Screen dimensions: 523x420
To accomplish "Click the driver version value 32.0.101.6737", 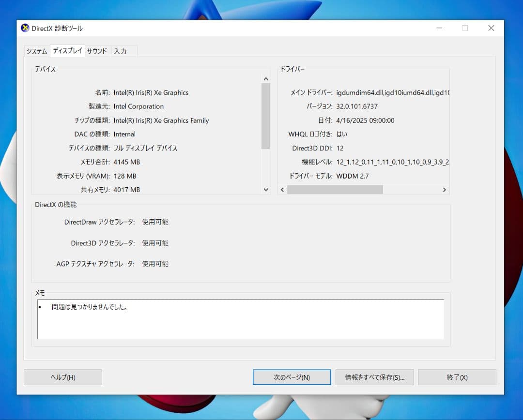I will coord(357,106).
